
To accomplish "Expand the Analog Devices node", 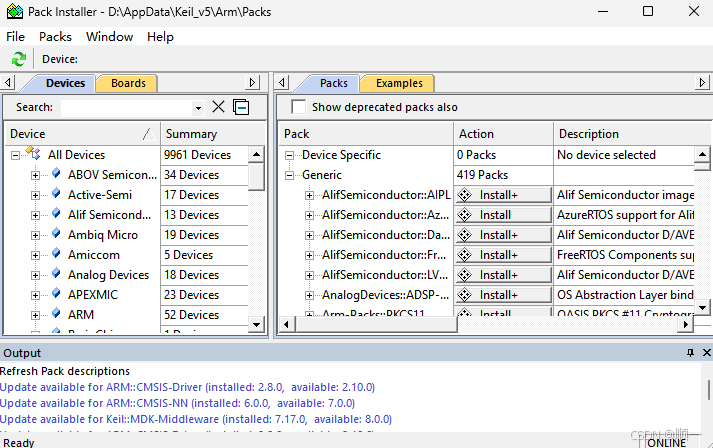I will [x=35, y=275].
